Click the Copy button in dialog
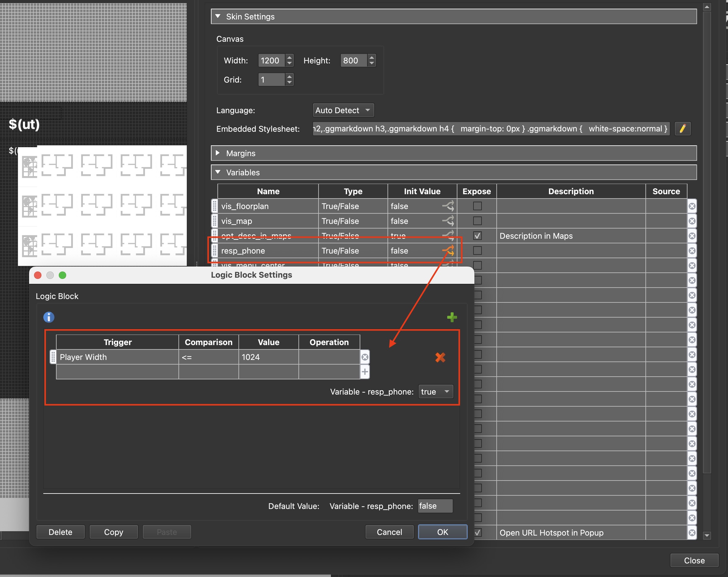 point(113,532)
